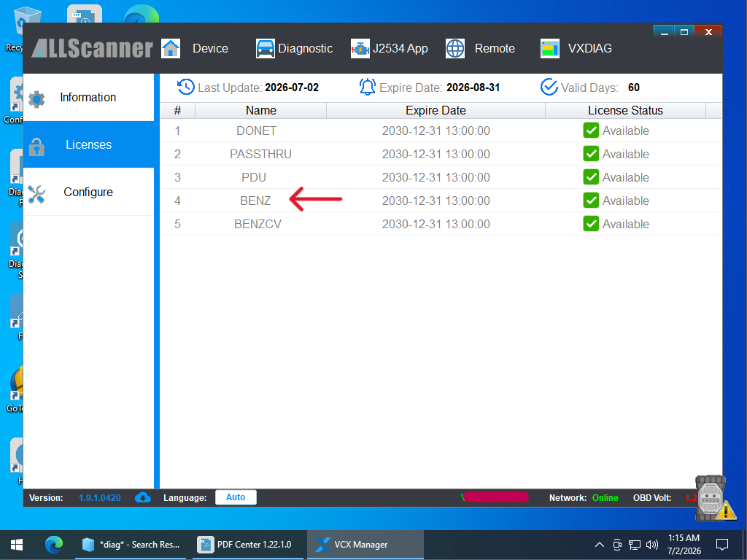747x560 pixels.
Task: Open the Language Auto dropdown
Action: pos(236,497)
